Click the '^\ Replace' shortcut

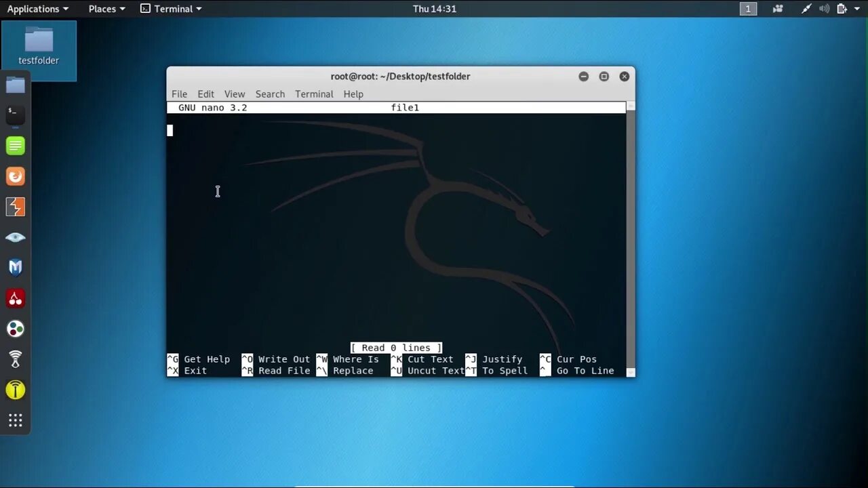[345, 371]
